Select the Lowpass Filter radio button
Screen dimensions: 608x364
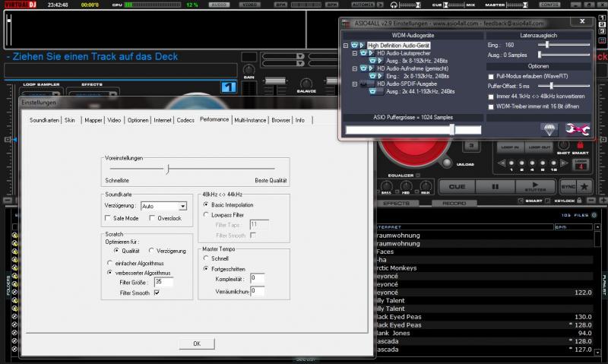[x=206, y=215]
